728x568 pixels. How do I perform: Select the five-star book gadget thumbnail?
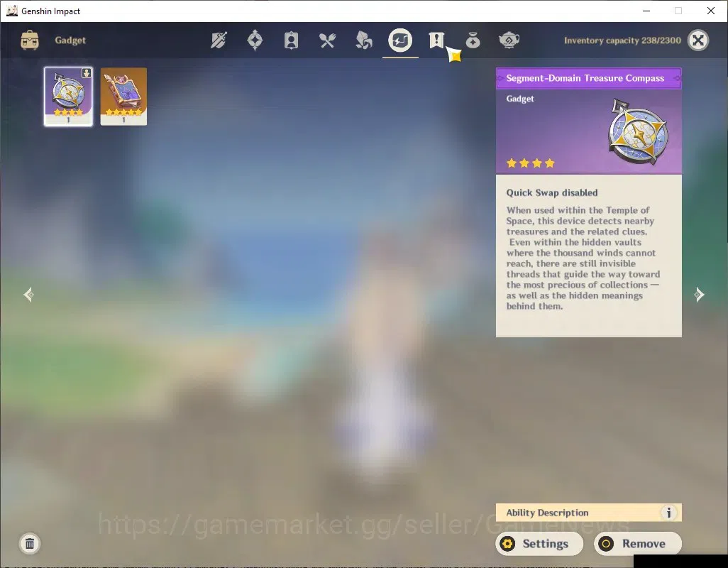click(x=123, y=97)
